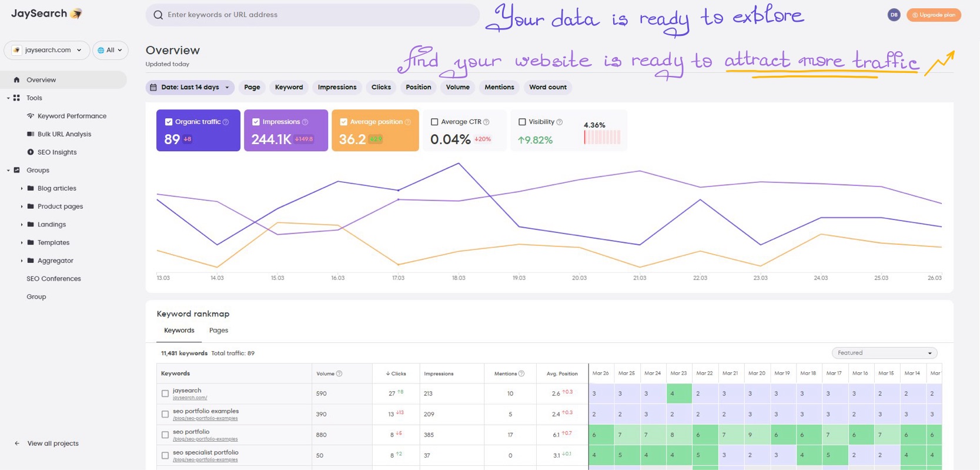Image resolution: width=980 pixels, height=470 pixels.
Task: Sort by the Clicks column header
Action: [x=396, y=374]
